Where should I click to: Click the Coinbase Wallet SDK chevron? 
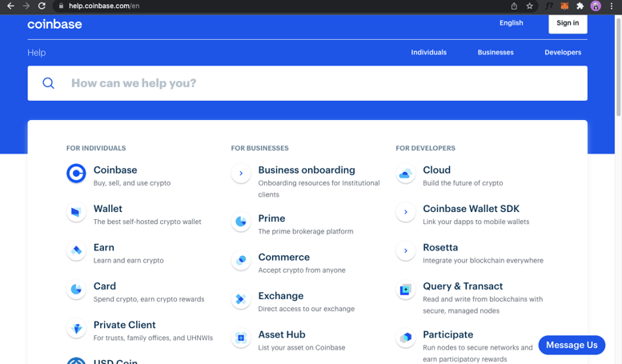(405, 212)
